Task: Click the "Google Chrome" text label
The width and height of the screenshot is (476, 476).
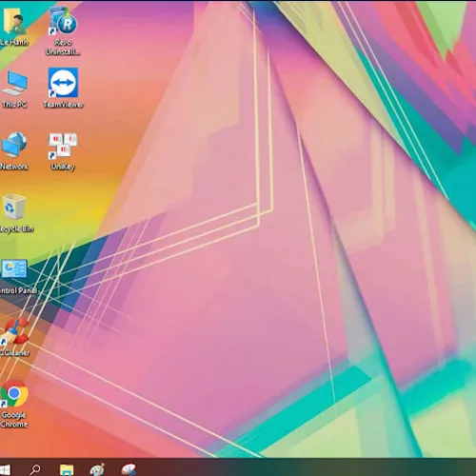Action: 14,420
